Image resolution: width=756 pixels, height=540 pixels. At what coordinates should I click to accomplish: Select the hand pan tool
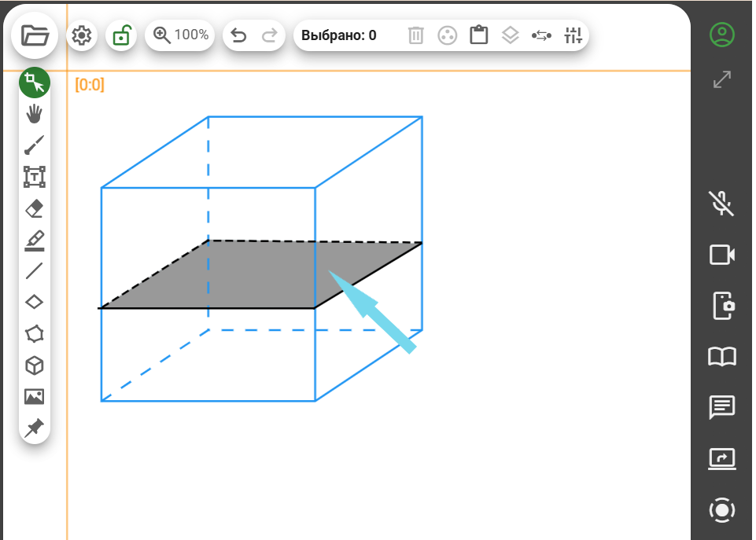click(35, 114)
